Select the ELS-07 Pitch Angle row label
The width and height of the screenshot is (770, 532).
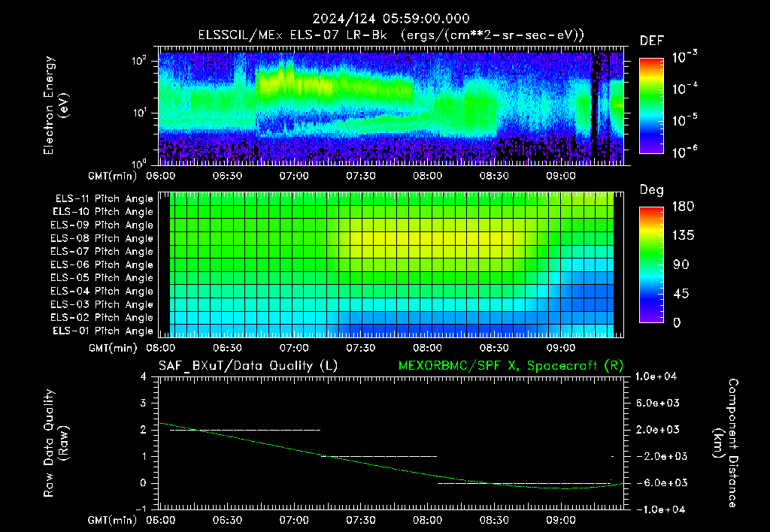(102, 251)
